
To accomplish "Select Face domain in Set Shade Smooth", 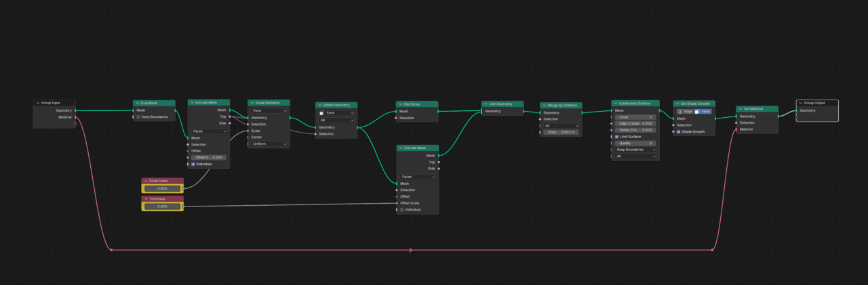I will tap(703, 111).
